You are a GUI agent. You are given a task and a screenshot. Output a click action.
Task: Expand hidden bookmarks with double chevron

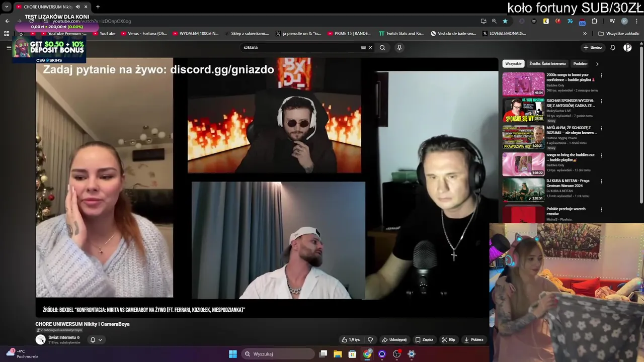[585, 34]
